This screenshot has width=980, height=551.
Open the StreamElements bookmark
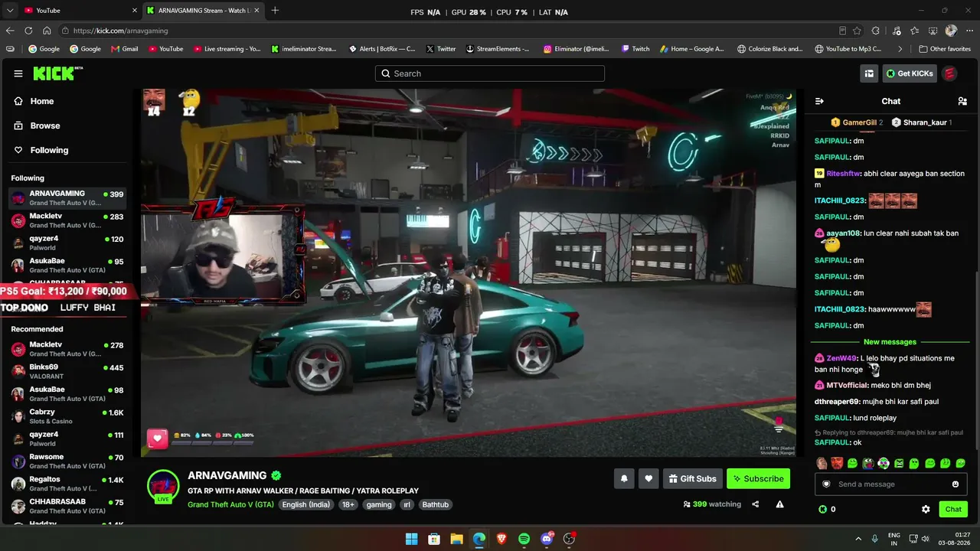(496, 49)
